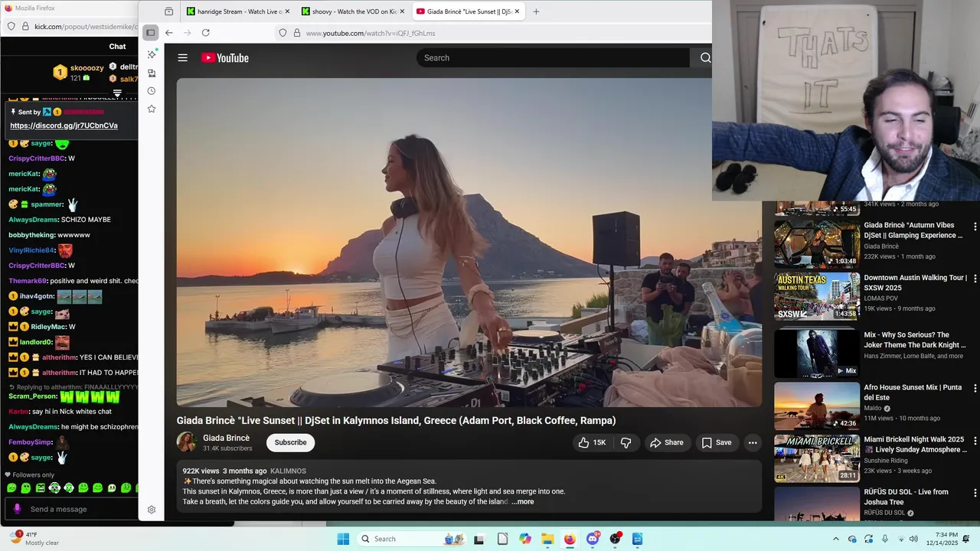Open Giada Brincè channel avatar
Image resolution: width=980 pixels, height=551 pixels.
point(187,442)
